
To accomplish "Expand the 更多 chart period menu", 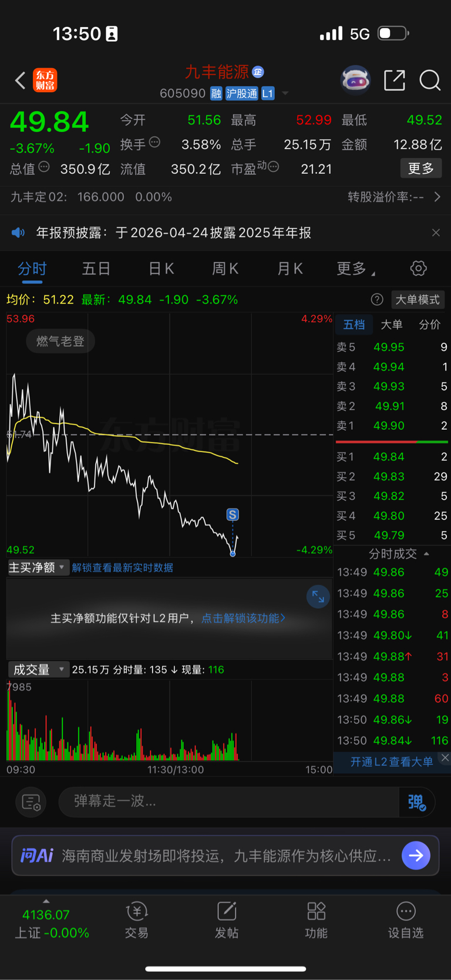I will pos(355,269).
